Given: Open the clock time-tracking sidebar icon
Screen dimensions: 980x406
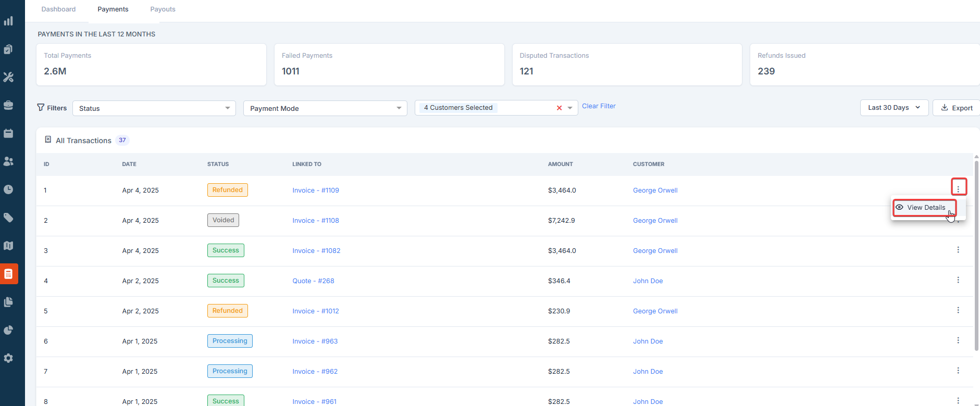Looking at the screenshot, I should click(x=8, y=189).
